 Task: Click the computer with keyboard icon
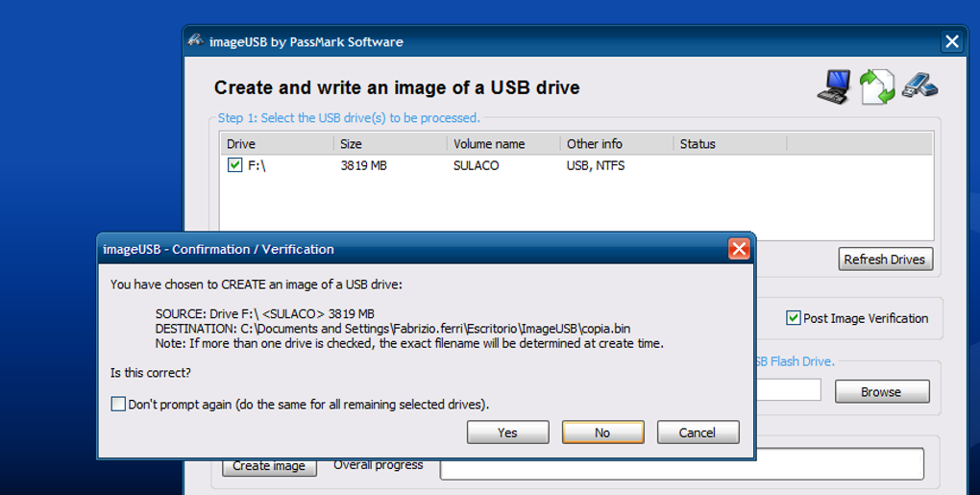click(x=834, y=86)
